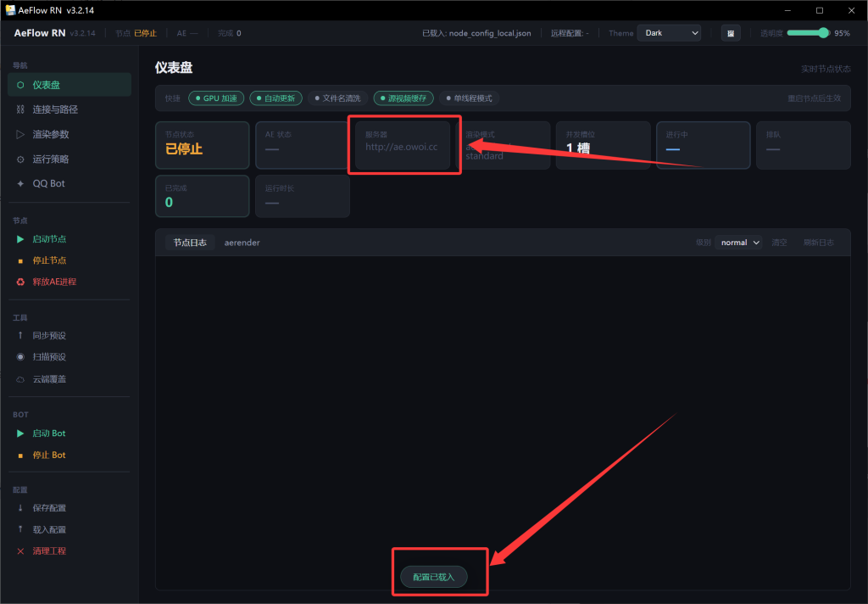Toggle the 自动更新 quick switch

tap(275, 98)
